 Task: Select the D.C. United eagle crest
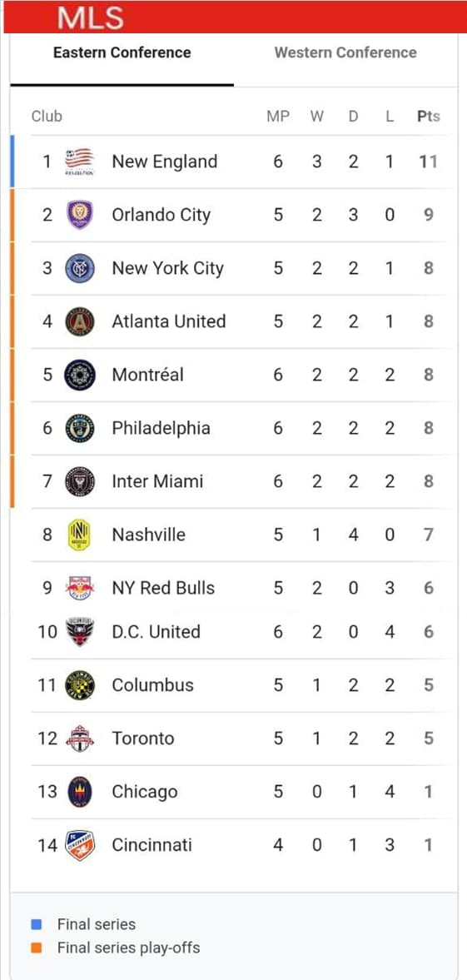pos(80,632)
